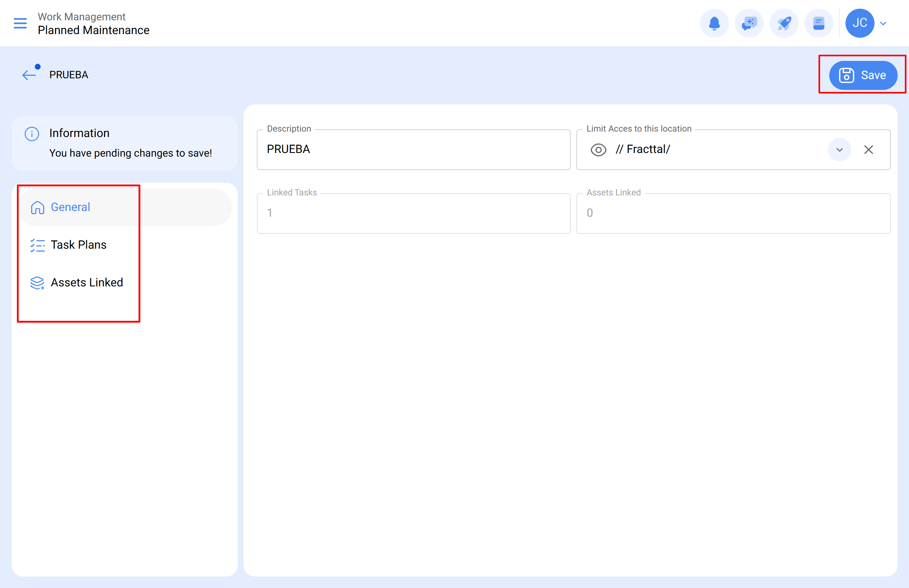Toggle the eye icon in the location field
Screen dimensions: 909x588
598,150
